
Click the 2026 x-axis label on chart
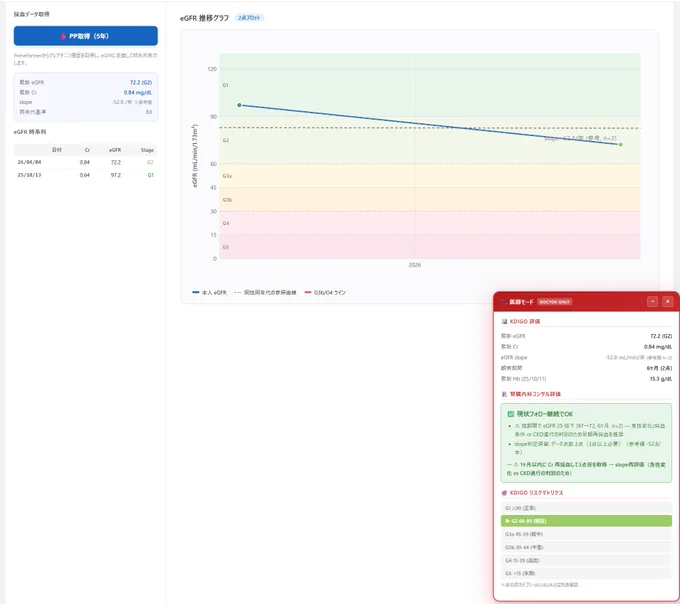pyautogui.click(x=415, y=265)
